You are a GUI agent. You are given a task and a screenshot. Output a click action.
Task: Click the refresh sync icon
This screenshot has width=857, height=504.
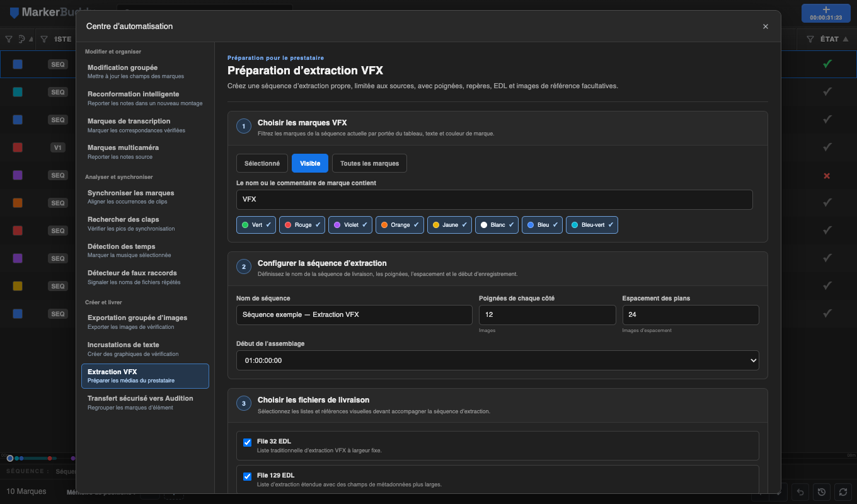[x=843, y=492]
